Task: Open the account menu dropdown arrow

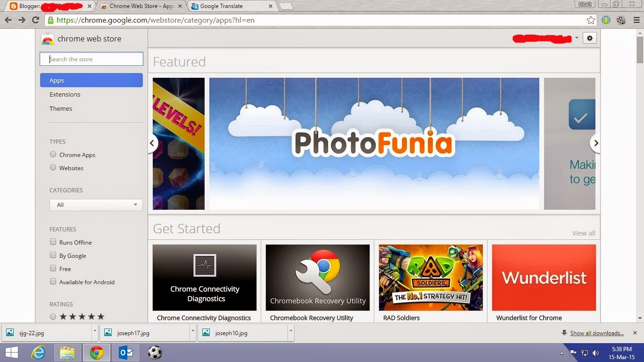Action: pos(577,38)
